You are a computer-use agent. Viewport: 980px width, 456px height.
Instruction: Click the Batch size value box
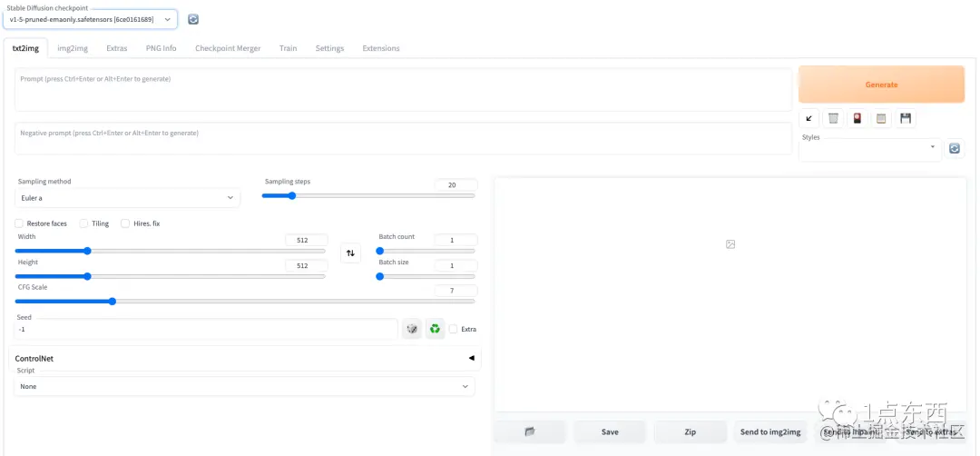(456, 266)
